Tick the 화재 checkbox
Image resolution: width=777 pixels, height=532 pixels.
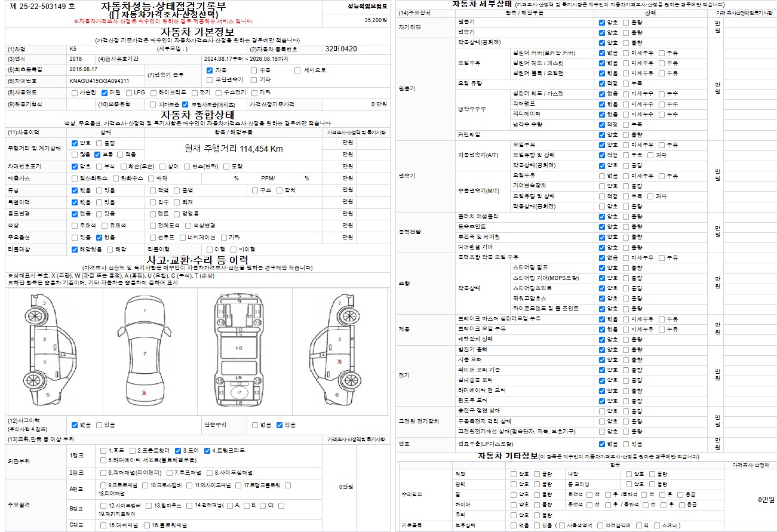tap(177, 202)
